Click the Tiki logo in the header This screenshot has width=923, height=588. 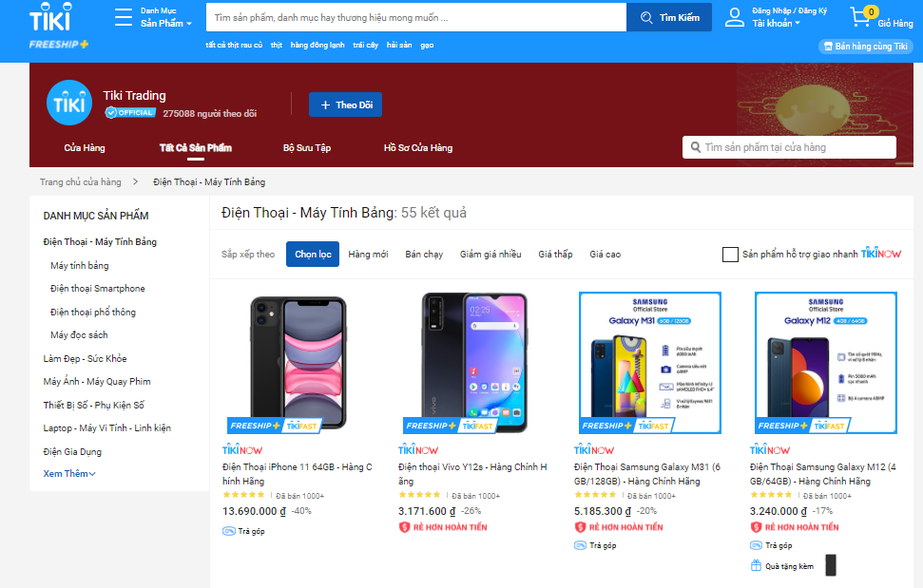[x=49, y=17]
